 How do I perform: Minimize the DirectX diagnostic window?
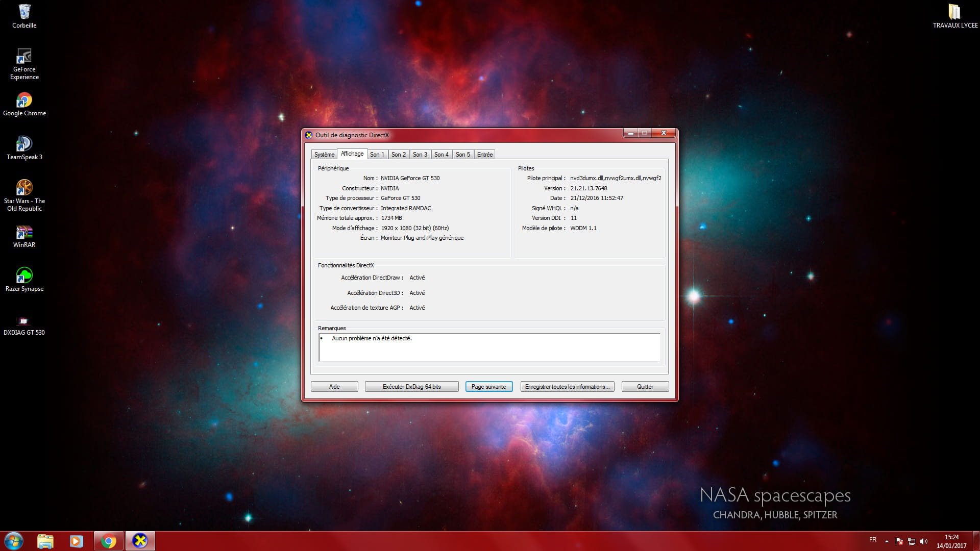click(x=630, y=133)
